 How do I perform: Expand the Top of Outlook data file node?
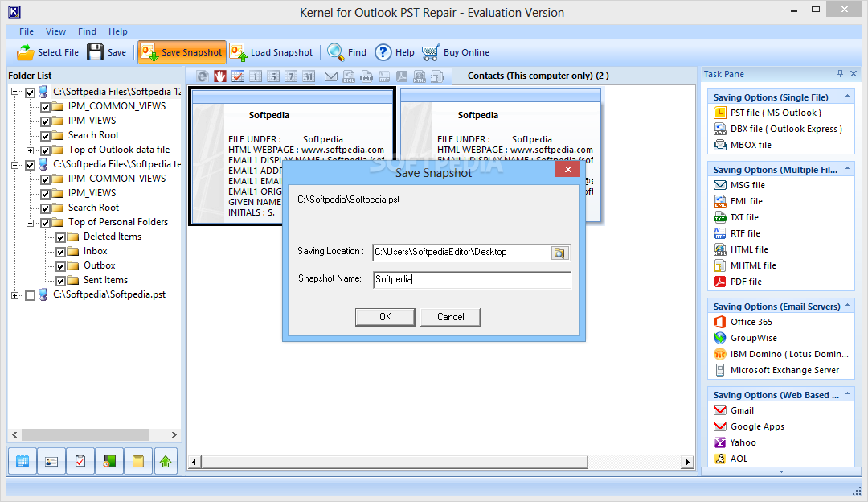(x=30, y=150)
